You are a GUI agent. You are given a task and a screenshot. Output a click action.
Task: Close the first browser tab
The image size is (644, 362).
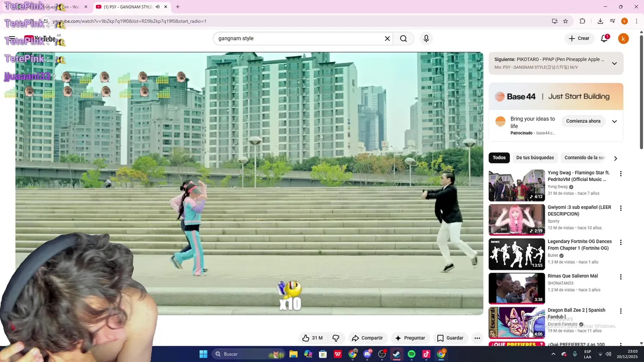(86, 7)
